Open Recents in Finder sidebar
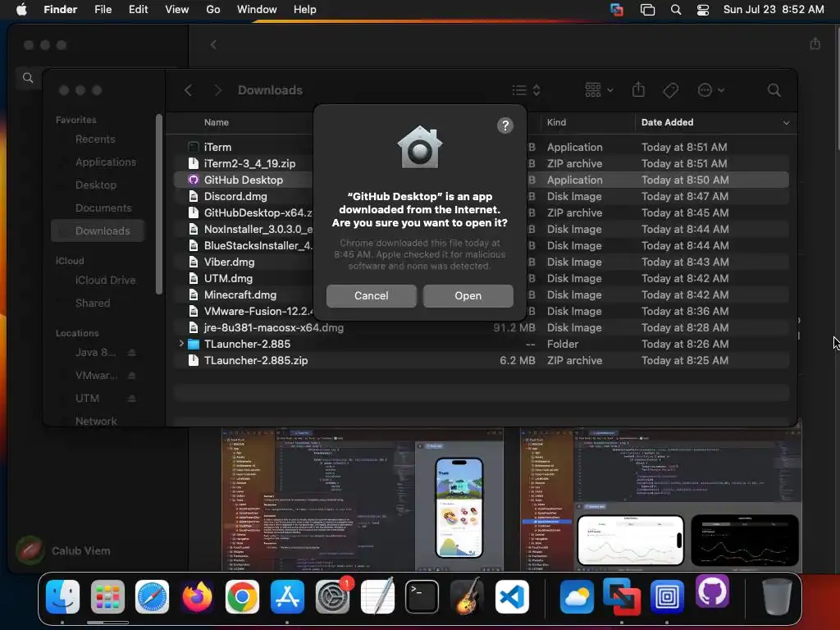Screen dimensions: 840x630 coord(95,139)
